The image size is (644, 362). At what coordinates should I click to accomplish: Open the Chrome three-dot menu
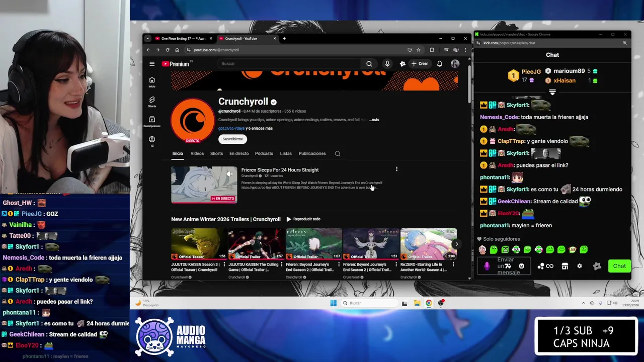(x=465, y=50)
